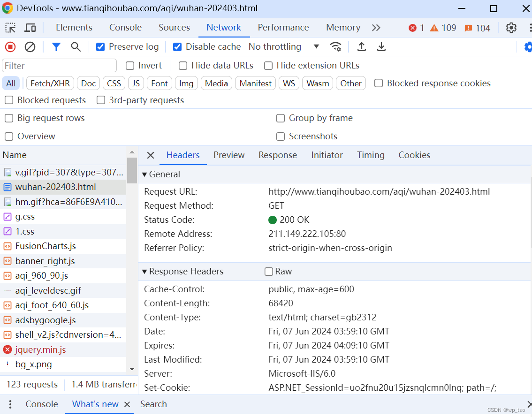Viewport: 532px width, 417px height.
Task: Select the FusionCharts.js script request
Action: coord(63,246)
